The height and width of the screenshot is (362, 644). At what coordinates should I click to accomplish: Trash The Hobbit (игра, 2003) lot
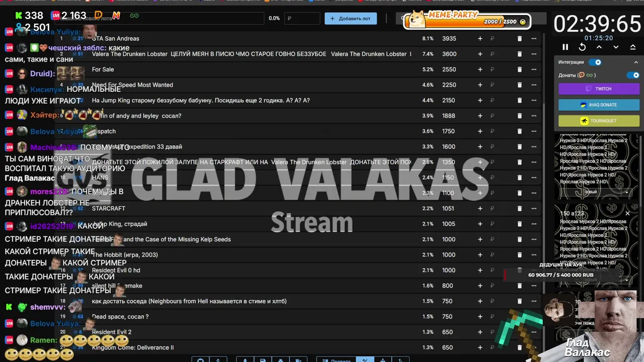[x=520, y=255]
